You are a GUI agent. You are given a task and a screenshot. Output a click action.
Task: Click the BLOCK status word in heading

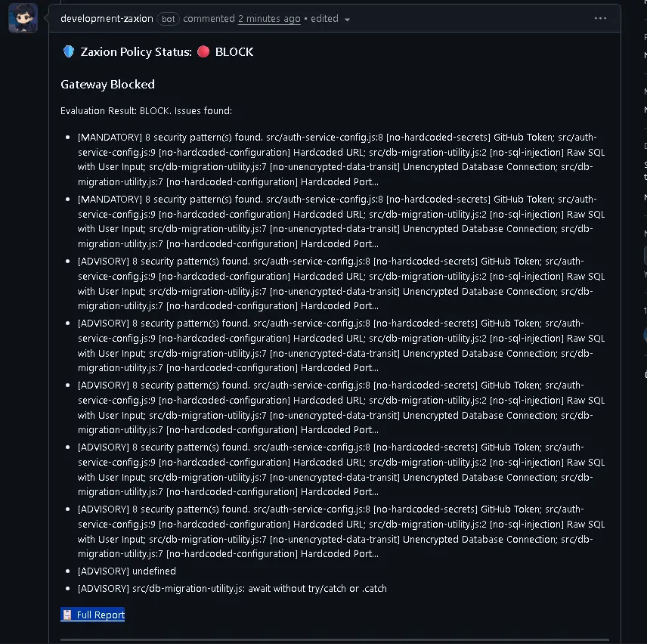click(234, 52)
